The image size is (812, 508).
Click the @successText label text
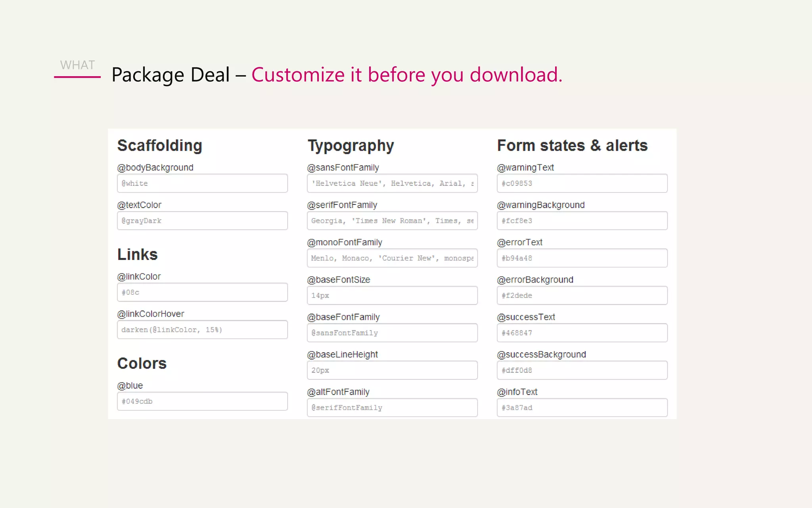click(x=526, y=317)
